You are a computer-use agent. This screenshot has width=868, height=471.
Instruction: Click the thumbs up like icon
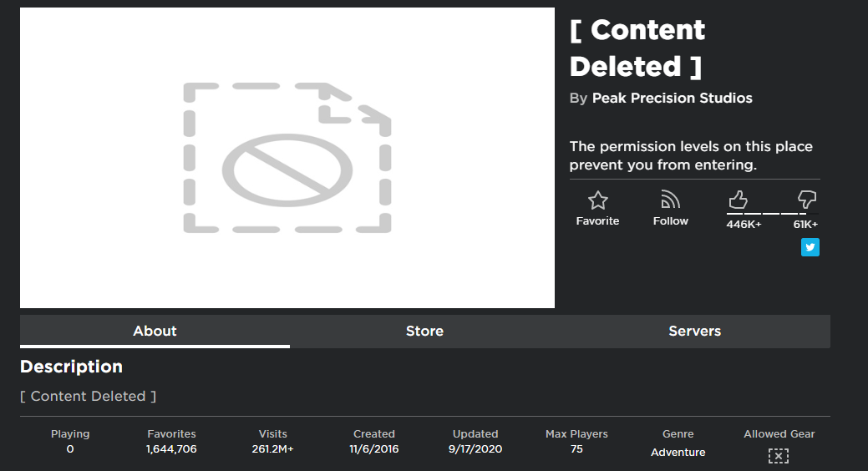pyautogui.click(x=738, y=200)
